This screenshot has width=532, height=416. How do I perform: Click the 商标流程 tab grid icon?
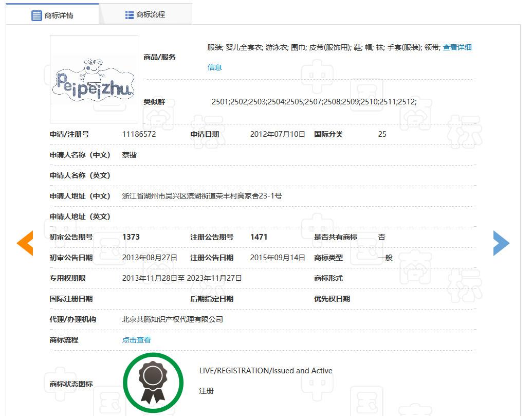click(129, 15)
